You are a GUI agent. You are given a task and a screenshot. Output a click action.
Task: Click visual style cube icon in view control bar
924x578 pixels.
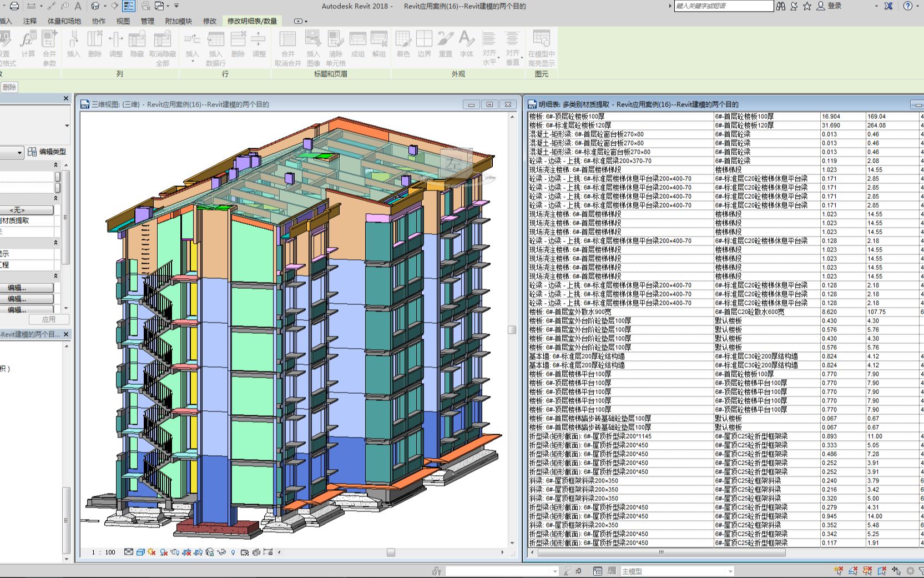140,552
